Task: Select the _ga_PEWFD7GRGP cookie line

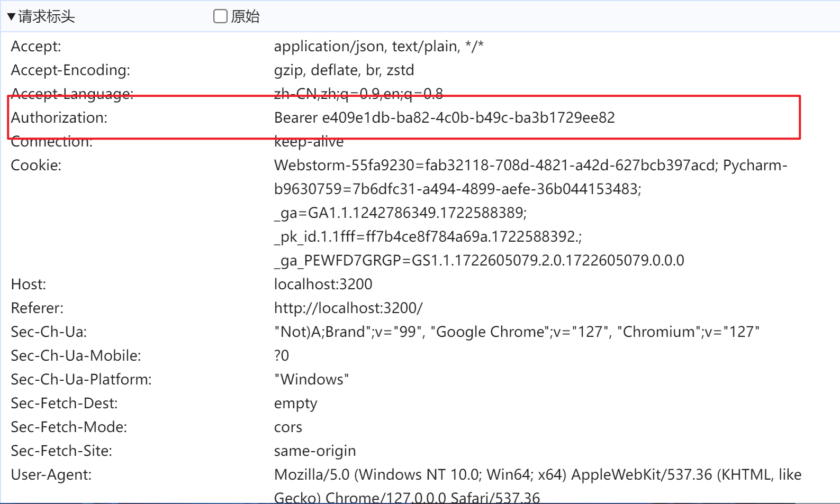Action: (479, 261)
